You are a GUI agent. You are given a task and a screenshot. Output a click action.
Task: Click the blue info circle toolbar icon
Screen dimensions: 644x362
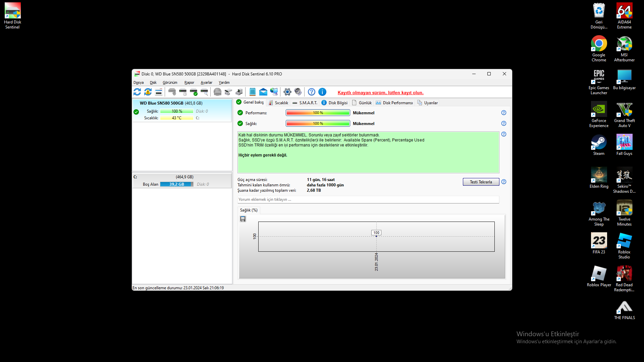click(x=322, y=92)
